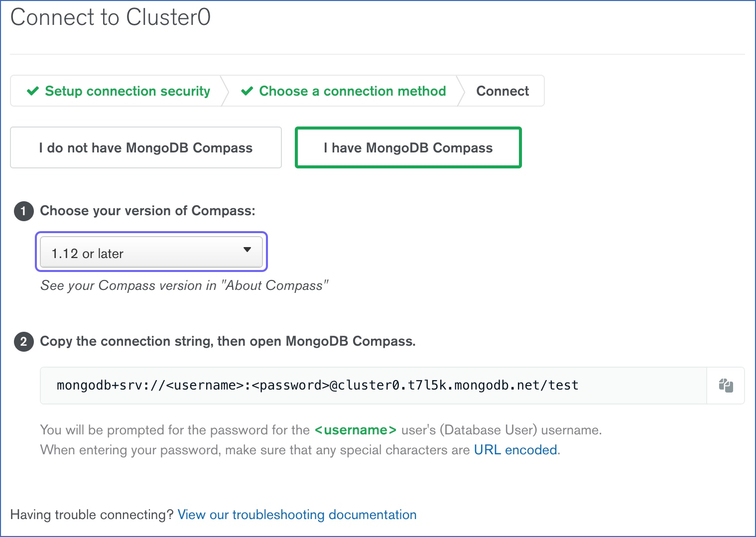Expand the Compass version selection list
The width and height of the screenshot is (756, 537).
(x=151, y=252)
